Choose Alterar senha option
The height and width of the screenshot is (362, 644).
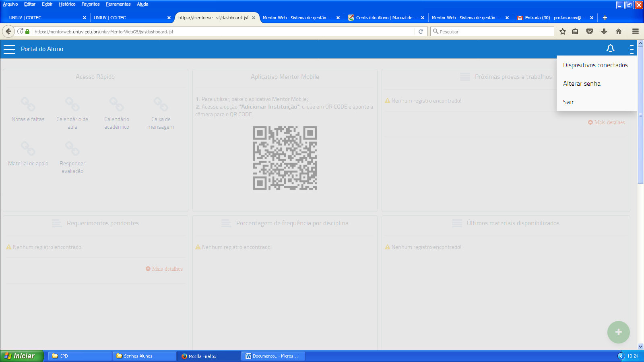582,84
